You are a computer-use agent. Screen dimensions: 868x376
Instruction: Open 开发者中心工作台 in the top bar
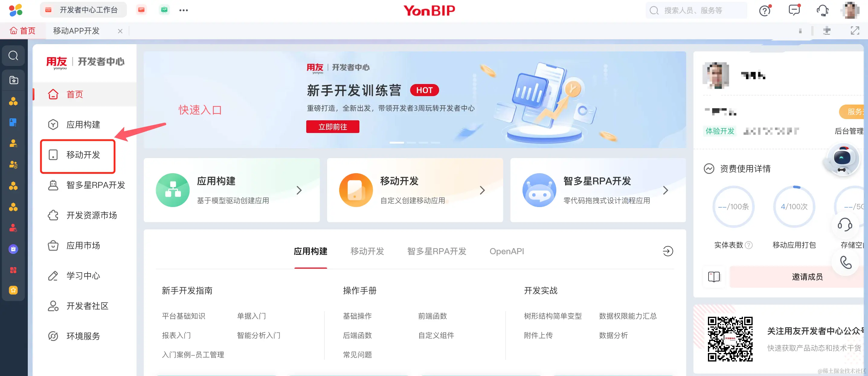[x=84, y=10]
